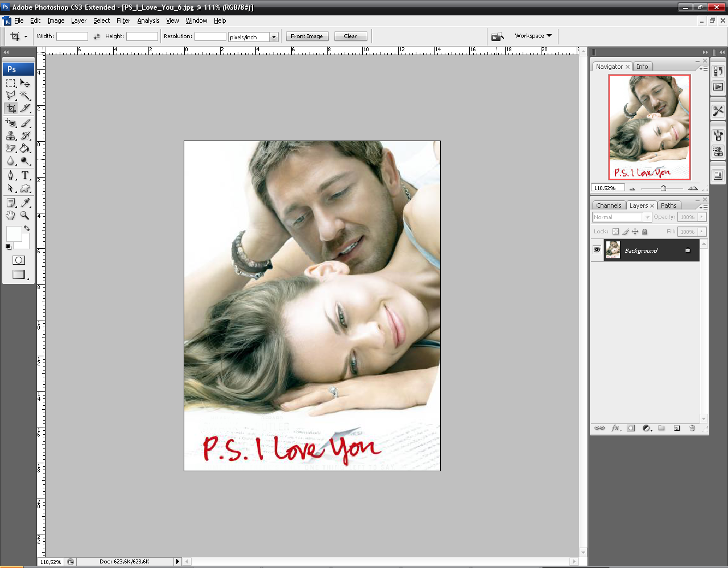Select the Notes tool
This screenshot has width=728, height=568.
click(x=11, y=203)
